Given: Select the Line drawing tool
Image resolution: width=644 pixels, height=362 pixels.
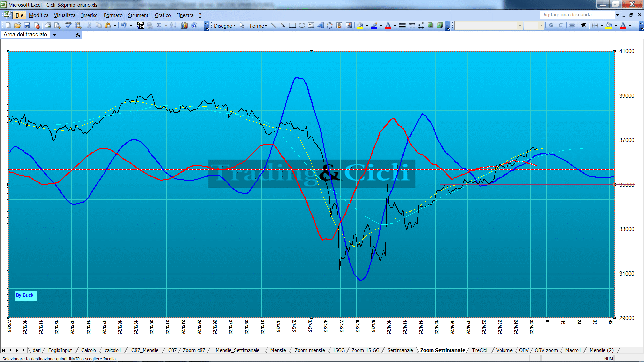Looking at the screenshot, I should [x=273, y=25].
